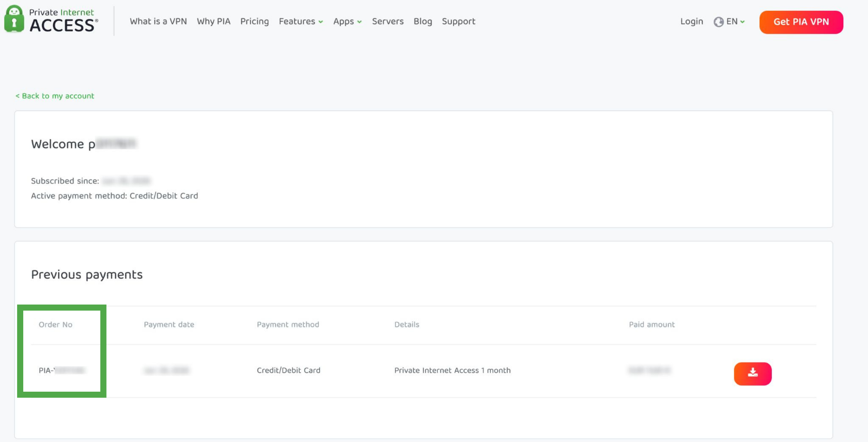Click the Payment method column header
The image size is (868, 442).
288,324
